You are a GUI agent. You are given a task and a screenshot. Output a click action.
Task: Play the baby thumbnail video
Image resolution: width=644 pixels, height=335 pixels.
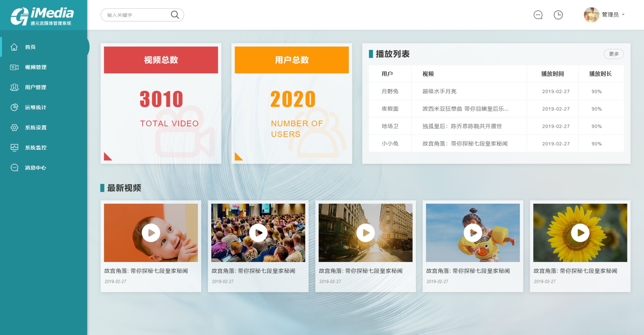coord(151,233)
